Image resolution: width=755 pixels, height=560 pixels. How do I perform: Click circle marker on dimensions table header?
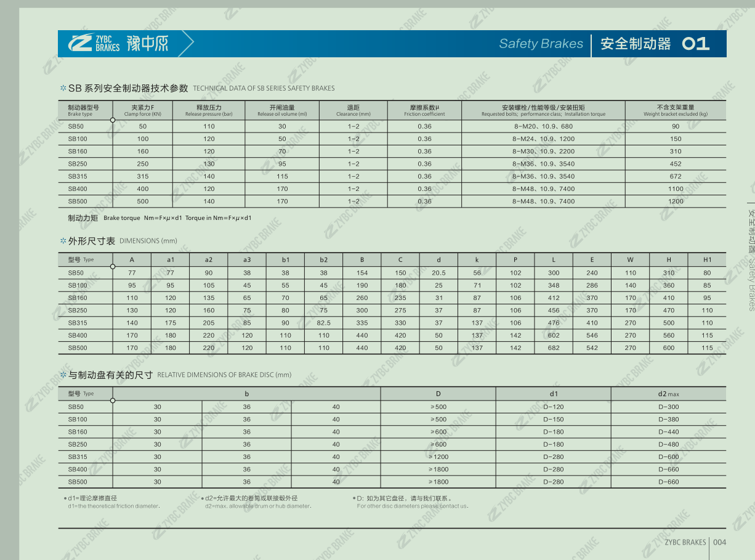pos(113,267)
